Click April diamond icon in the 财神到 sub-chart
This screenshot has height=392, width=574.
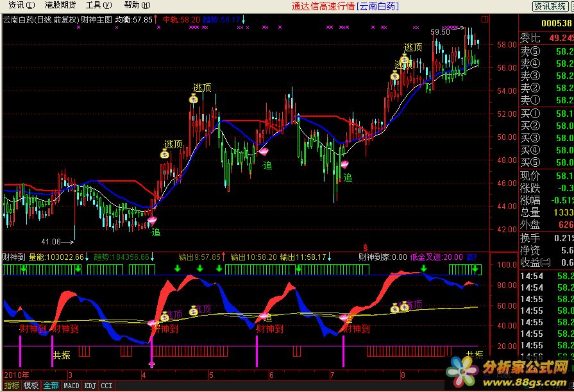pos(152,323)
